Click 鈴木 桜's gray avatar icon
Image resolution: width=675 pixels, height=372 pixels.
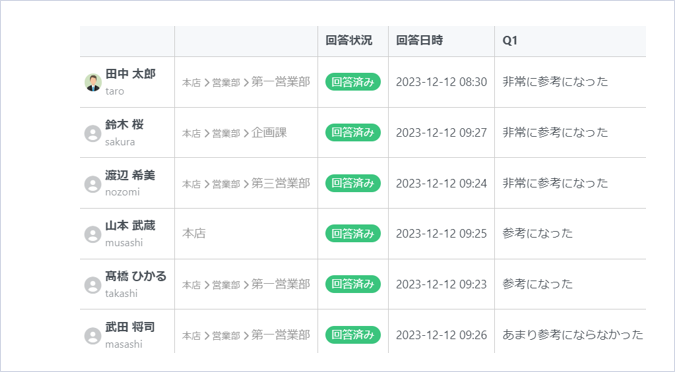point(93,133)
